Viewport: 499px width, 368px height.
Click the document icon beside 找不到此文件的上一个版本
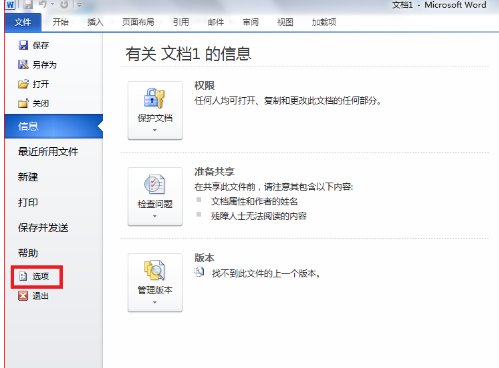(x=200, y=273)
